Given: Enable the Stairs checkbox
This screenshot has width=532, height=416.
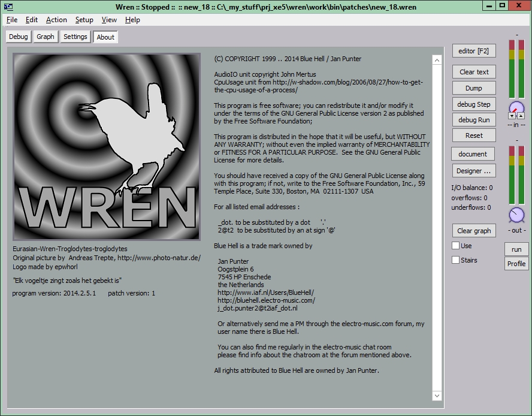Looking at the screenshot, I should [x=456, y=260].
